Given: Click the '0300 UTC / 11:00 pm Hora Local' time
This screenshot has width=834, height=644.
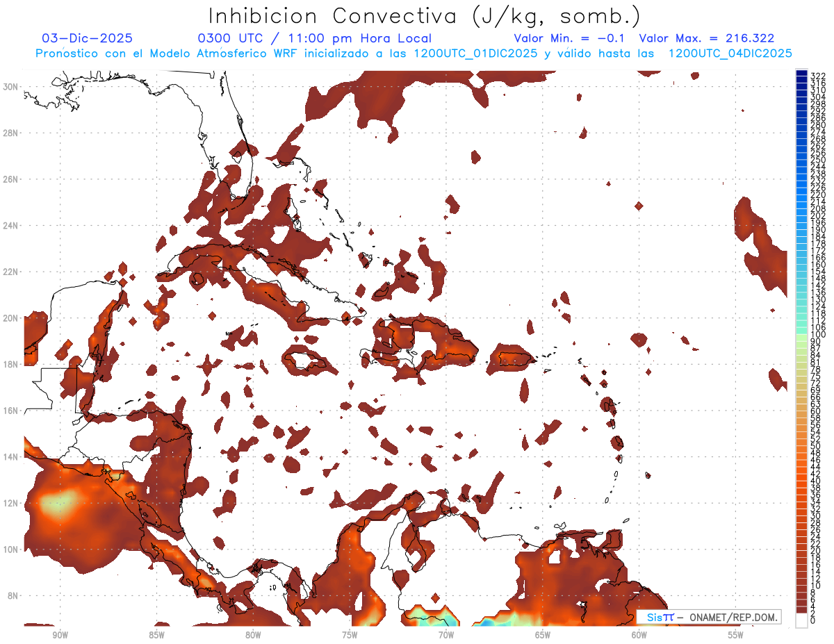Looking at the screenshot, I should [315, 39].
